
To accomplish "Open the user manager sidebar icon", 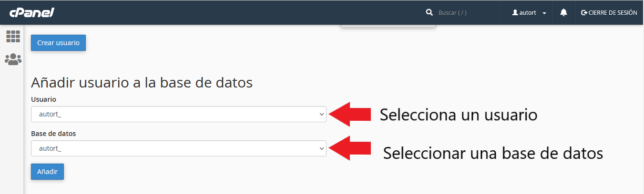I will 13,59.
